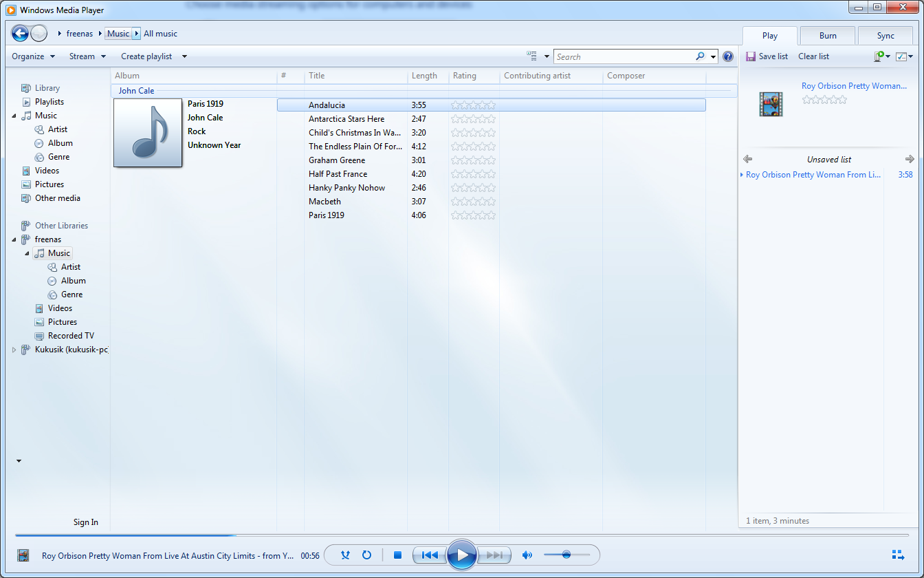Image resolution: width=924 pixels, height=578 pixels.
Task: Click the Next track button
Action: [x=494, y=555]
